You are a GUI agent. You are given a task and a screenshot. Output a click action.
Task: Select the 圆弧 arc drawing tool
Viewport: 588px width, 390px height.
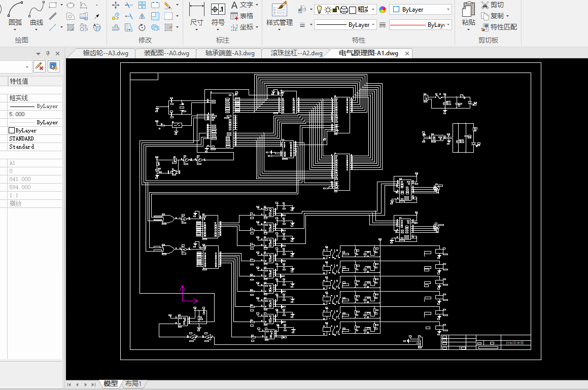(15, 15)
